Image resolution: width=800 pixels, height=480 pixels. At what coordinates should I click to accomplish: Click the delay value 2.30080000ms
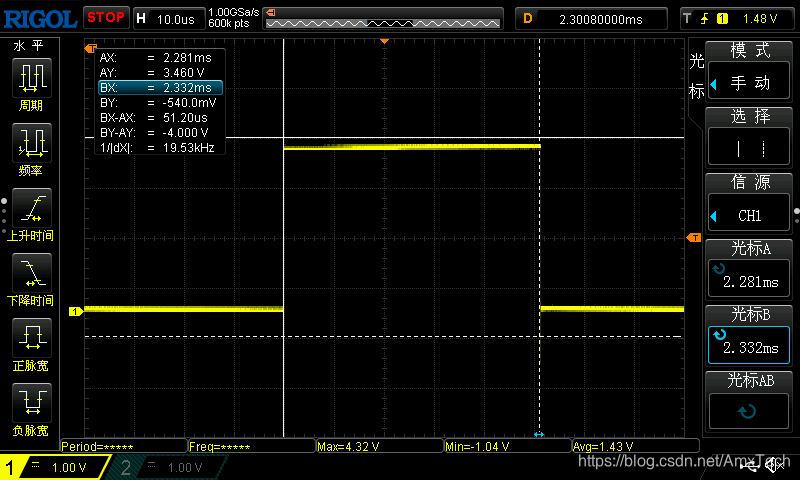[601, 19]
